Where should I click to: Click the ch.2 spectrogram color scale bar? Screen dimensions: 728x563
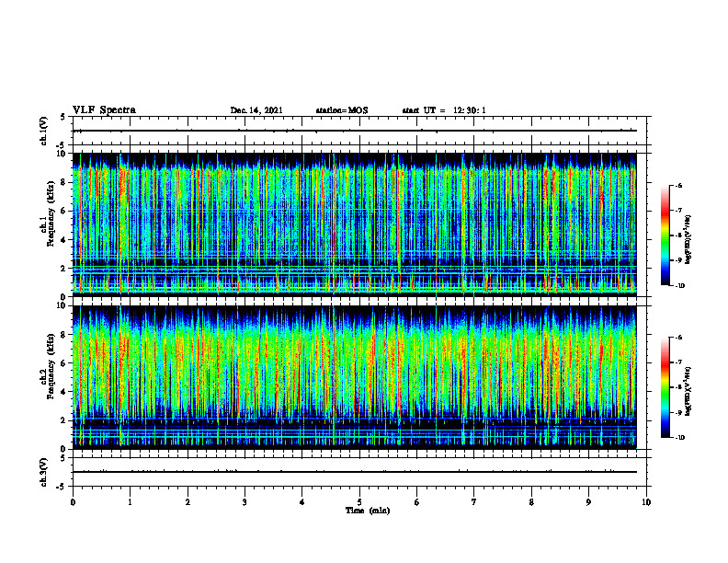coord(665,387)
